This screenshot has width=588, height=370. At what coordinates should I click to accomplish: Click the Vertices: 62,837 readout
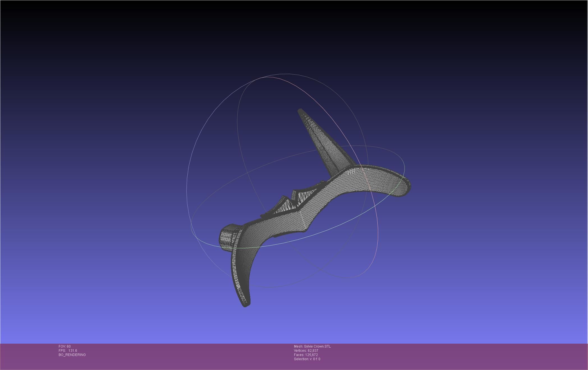point(306,351)
